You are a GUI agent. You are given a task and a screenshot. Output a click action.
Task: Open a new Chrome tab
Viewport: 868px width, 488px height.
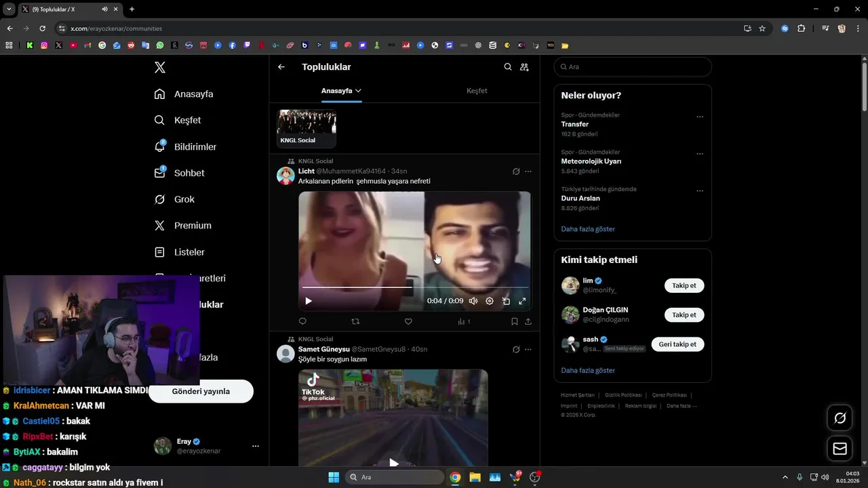[132, 9]
